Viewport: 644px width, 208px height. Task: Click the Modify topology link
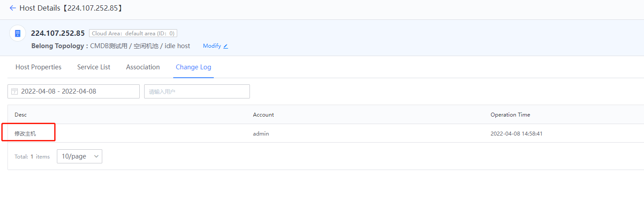212,46
